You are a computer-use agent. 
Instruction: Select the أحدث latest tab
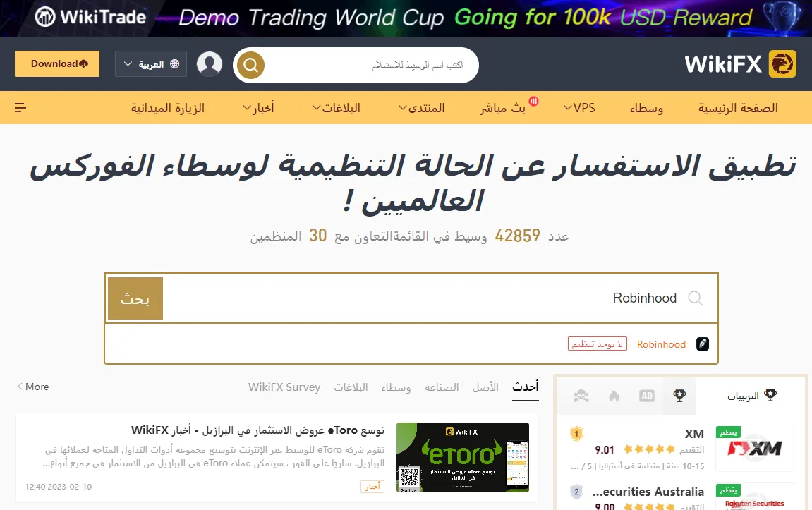click(x=526, y=387)
